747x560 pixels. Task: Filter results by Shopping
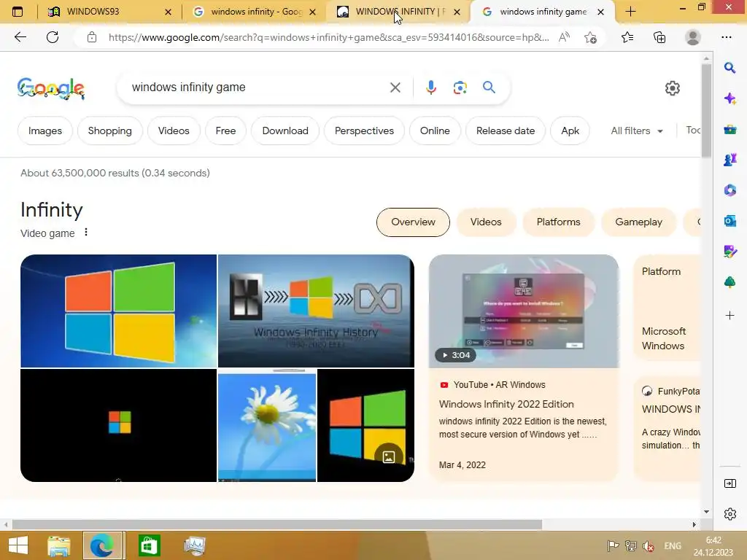pyautogui.click(x=109, y=131)
